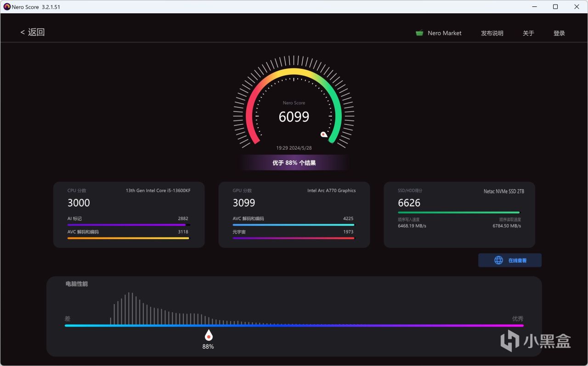Image resolution: width=588 pixels, height=366 pixels.
Task: Click the Nero Score app logo in title bar
Action: tap(7, 7)
